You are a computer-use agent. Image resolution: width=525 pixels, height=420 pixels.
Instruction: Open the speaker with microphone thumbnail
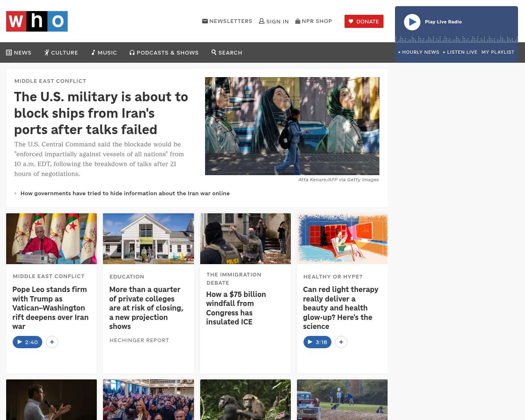[x=52, y=399]
